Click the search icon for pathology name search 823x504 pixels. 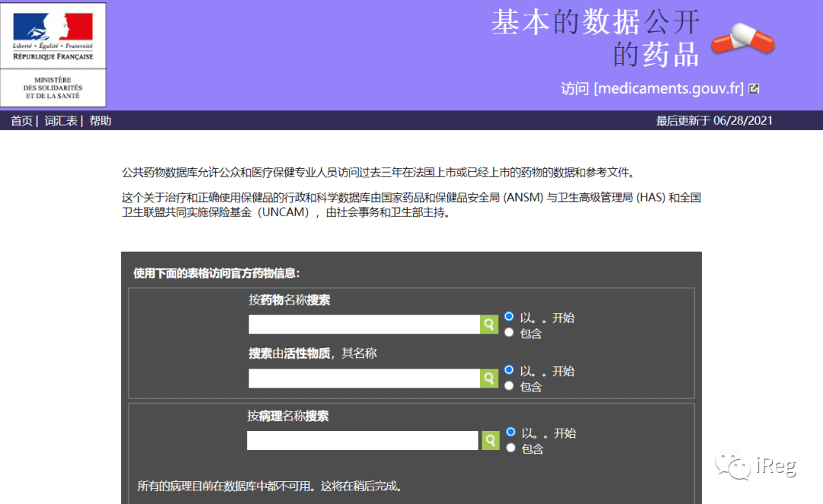point(490,441)
